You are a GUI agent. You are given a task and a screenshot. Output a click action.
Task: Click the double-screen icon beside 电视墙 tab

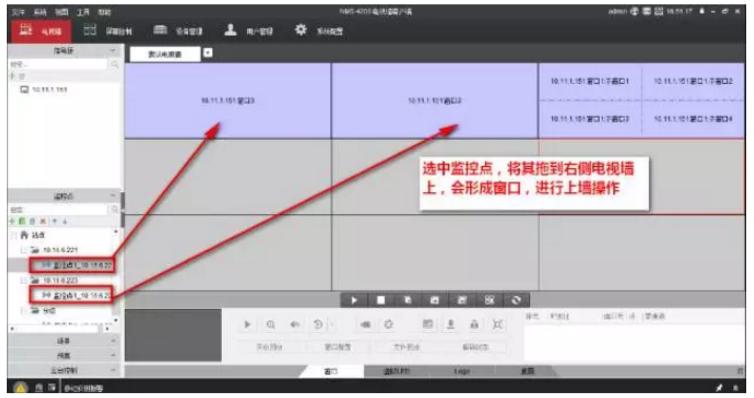click(x=90, y=30)
